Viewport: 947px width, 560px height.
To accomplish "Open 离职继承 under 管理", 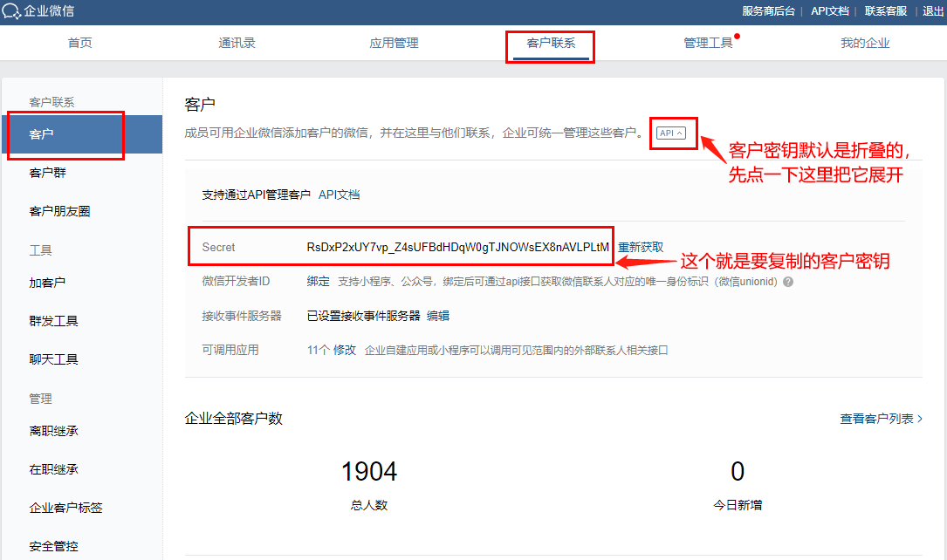I will (x=54, y=432).
